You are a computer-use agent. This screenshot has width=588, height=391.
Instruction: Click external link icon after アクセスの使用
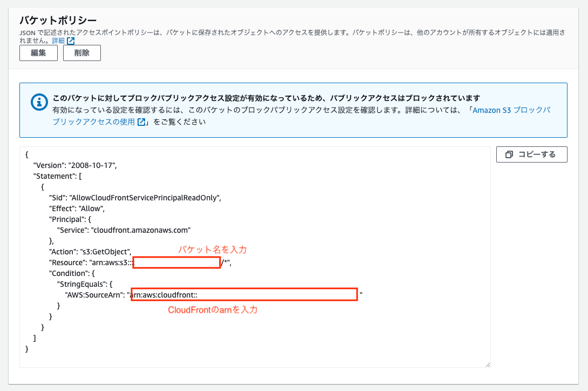tap(141, 122)
